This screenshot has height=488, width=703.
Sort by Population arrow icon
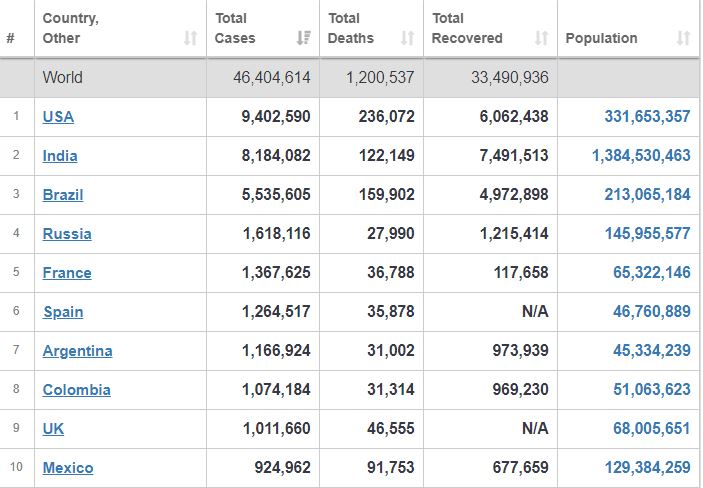[x=683, y=38]
